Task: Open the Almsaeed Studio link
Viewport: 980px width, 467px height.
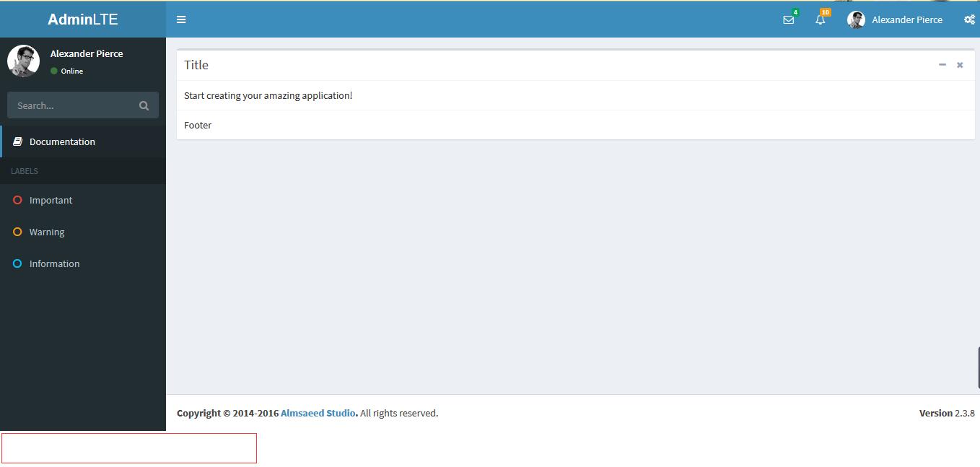Action: click(x=319, y=413)
